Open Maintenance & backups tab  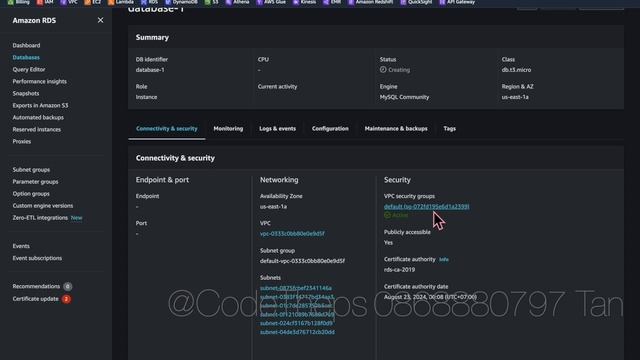pyautogui.click(x=396, y=129)
